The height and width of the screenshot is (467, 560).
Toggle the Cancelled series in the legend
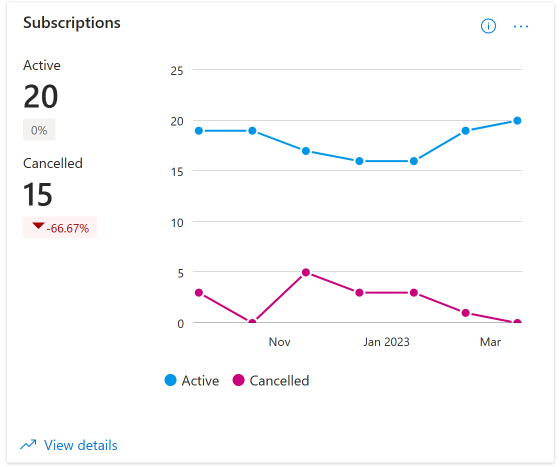[271, 381]
